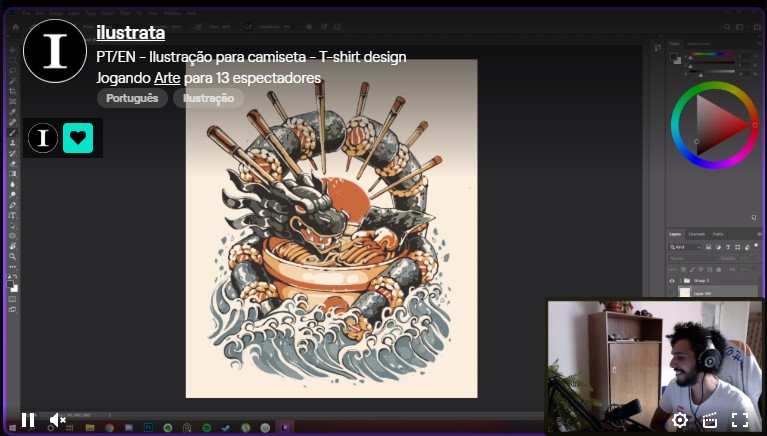Toggle the layer filter on/off switch
The width and height of the screenshot is (767, 436).
[x=756, y=246]
